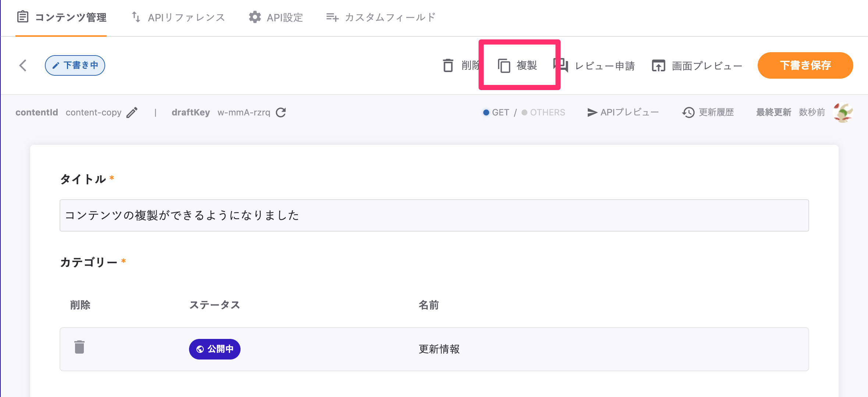Image resolution: width=868 pixels, height=397 pixels.
Task: Regenerate draftKey with the refresh icon
Action: coord(281,112)
